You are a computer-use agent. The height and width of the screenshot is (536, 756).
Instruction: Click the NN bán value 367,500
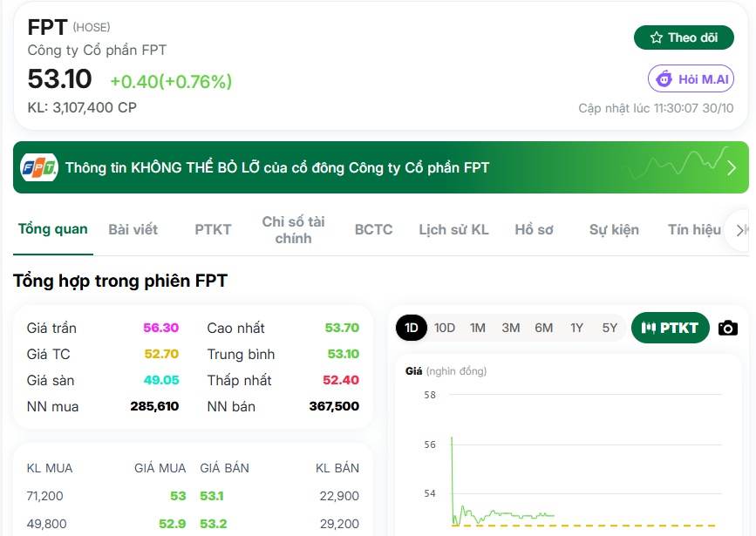click(x=334, y=406)
